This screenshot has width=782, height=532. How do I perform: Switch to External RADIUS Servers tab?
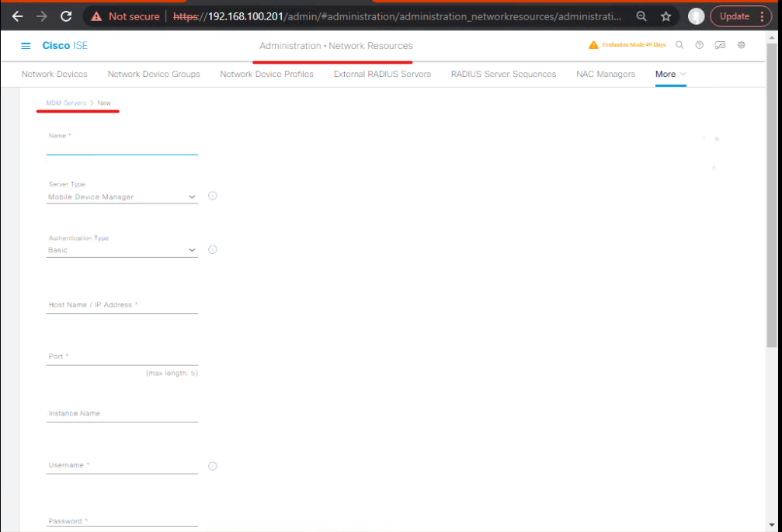[x=382, y=75]
